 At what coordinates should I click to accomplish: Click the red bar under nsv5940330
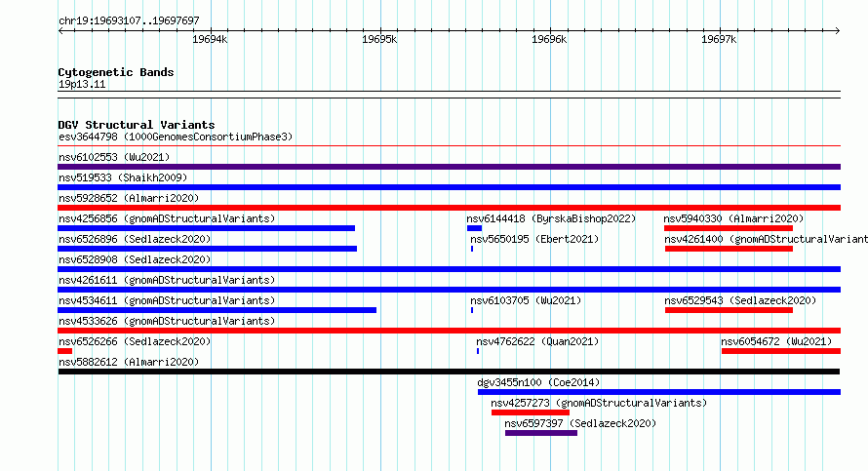729,228
